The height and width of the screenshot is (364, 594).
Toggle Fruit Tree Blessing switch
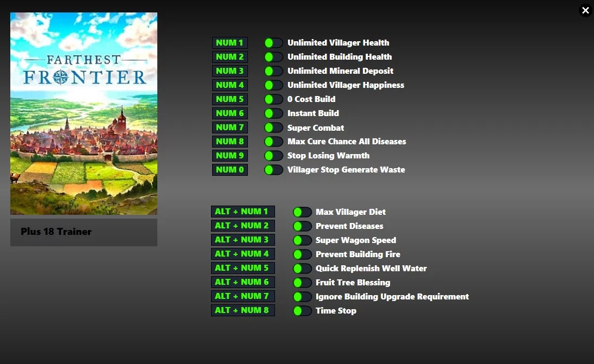302,283
